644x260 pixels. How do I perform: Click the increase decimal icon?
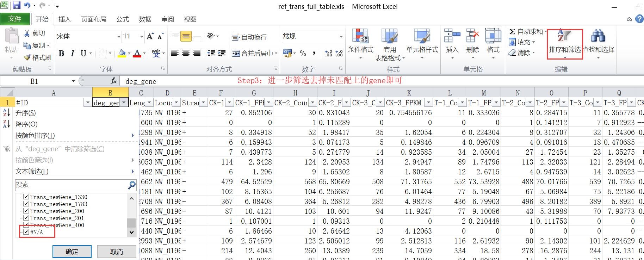pos(328,53)
